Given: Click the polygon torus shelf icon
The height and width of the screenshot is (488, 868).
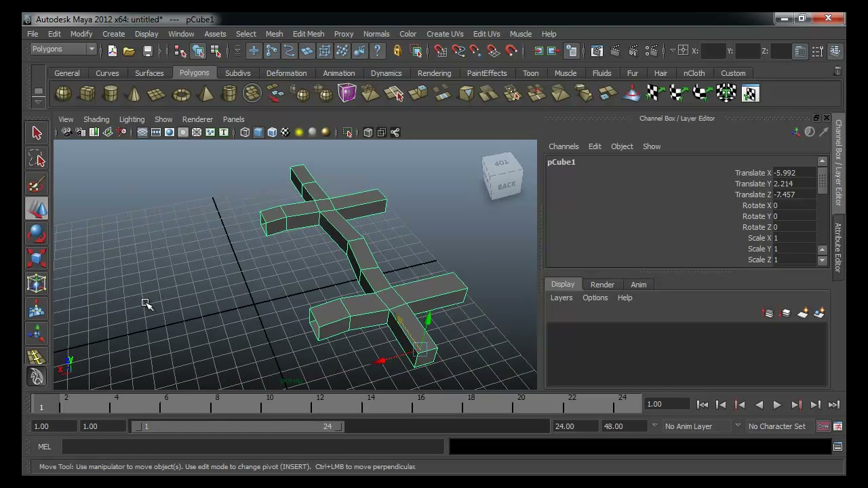Looking at the screenshot, I should (x=181, y=94).
